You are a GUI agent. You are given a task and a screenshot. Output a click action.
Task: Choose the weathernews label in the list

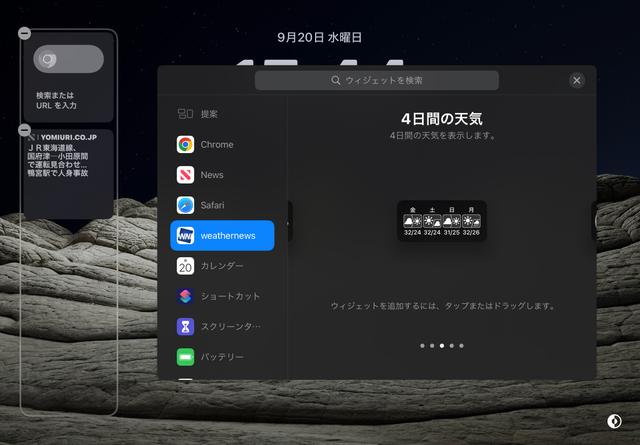228,236
